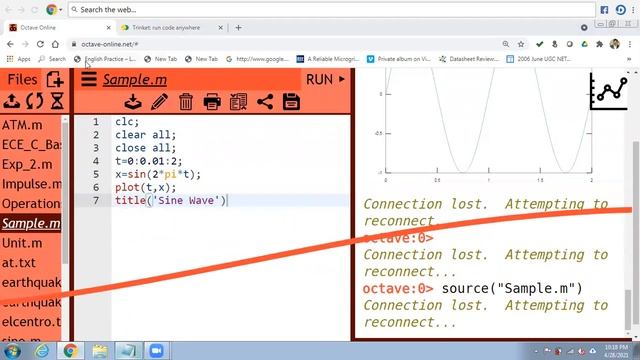Click the hourglass icon in Files panel
The image size is (640, 360).
(x=57, y=101)
